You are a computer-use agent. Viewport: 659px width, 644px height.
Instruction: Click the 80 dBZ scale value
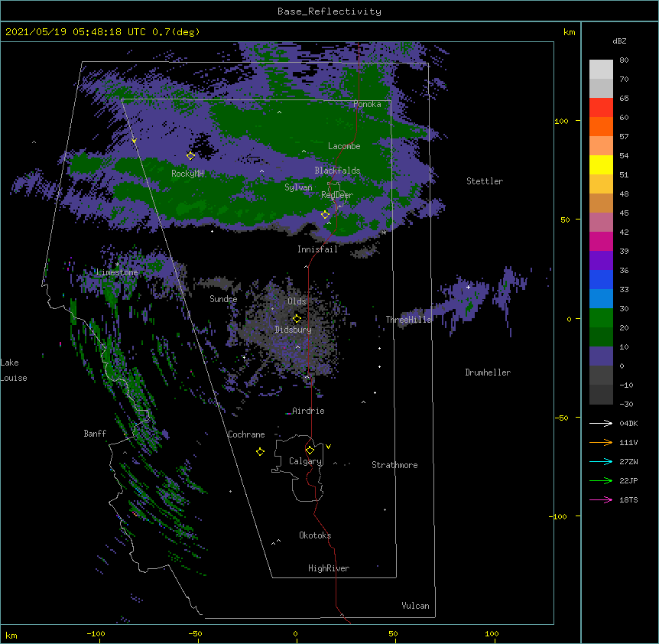click(624, 60)
